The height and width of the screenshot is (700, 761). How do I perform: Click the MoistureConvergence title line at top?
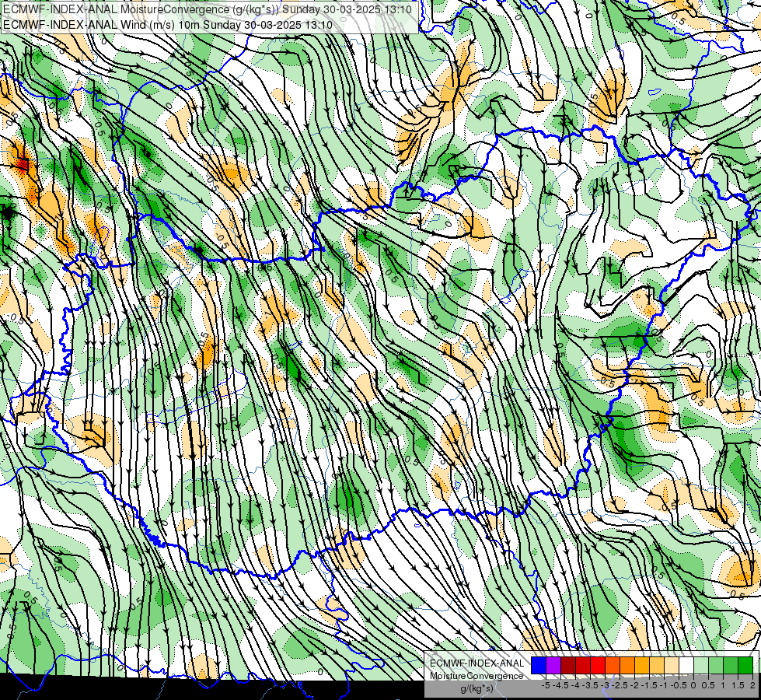point(208,9)
